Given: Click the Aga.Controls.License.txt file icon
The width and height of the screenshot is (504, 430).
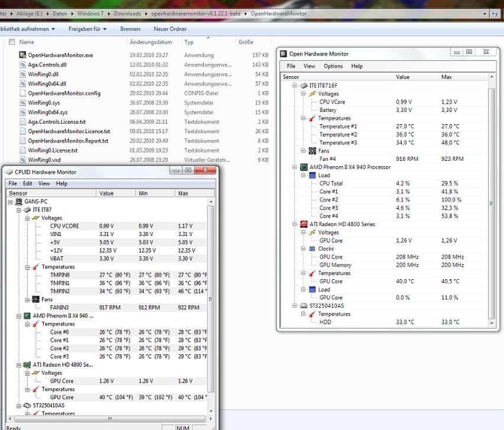Looking at the screenshot, I should (22, 122).
